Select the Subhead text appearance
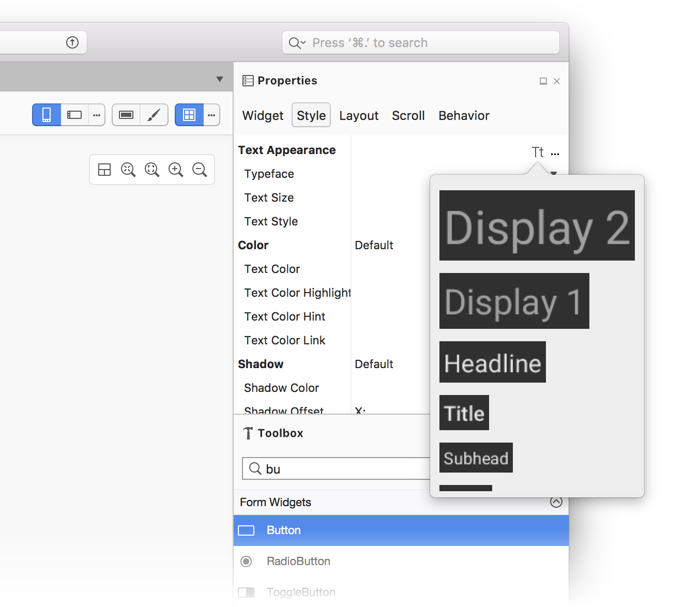 click(x=476, y=458)
